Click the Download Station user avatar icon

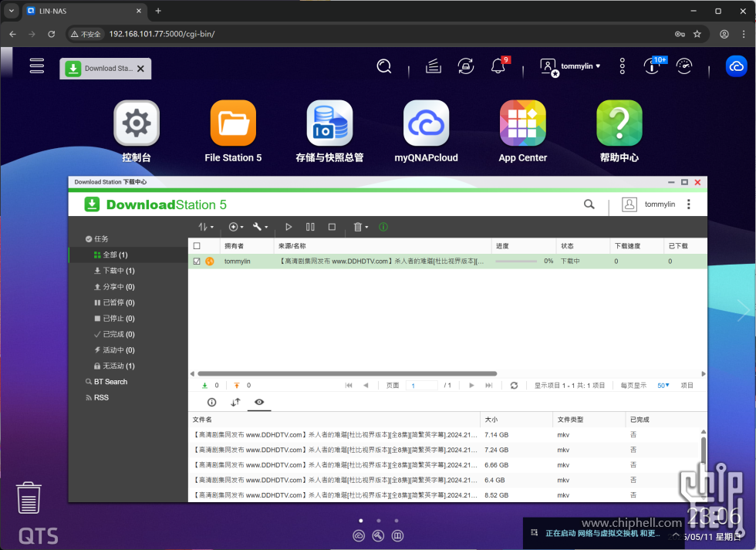tap(629, 204)
